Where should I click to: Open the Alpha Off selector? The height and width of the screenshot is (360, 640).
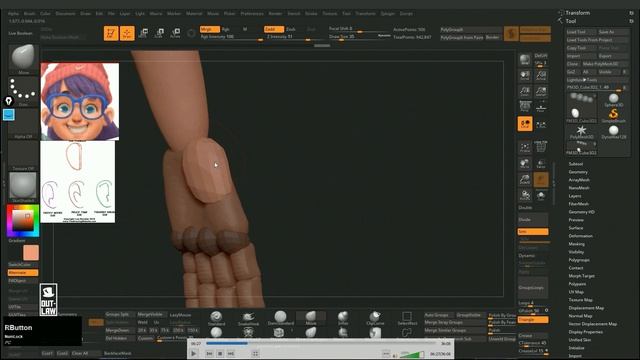tap(23, 124)
